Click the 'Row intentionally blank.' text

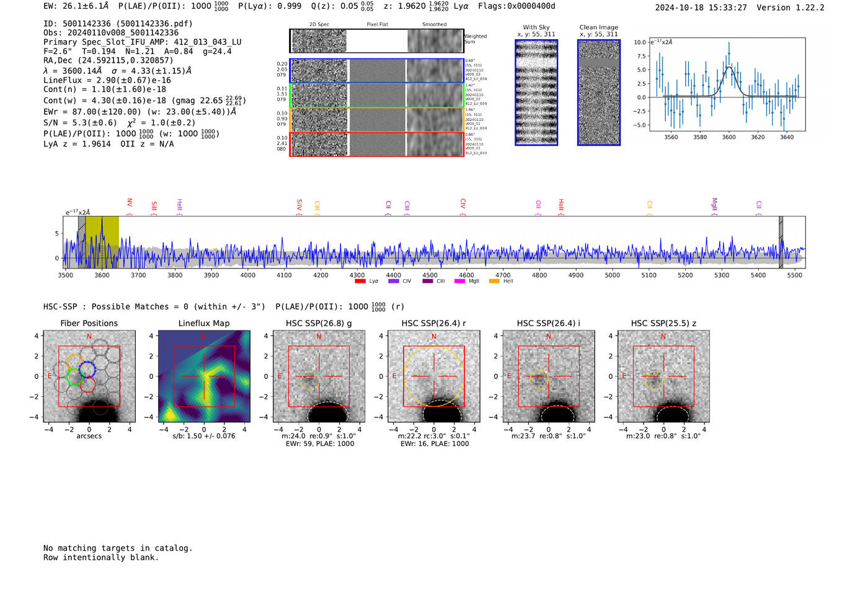pos(101,558)
